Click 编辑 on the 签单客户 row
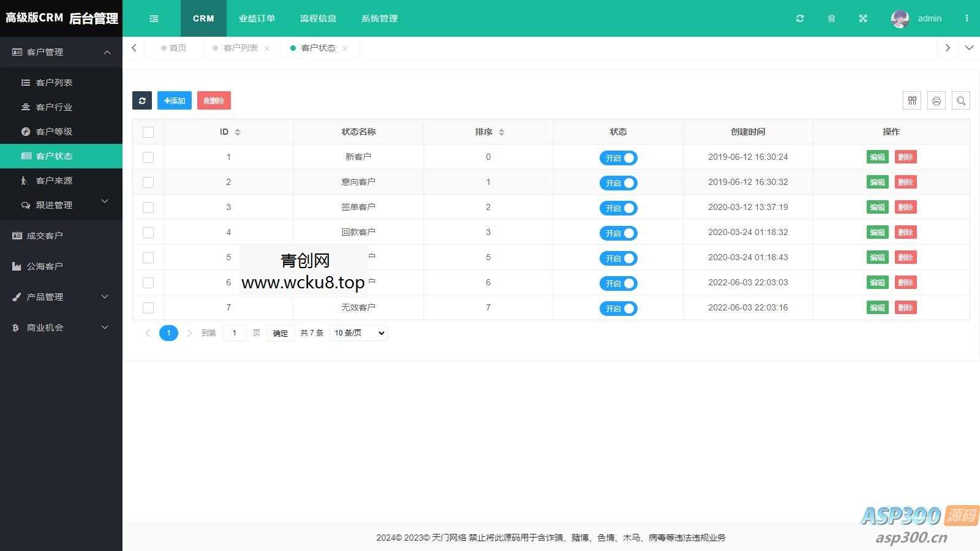The height and width of the screenshot is (551, 980). tap(876, 207)
